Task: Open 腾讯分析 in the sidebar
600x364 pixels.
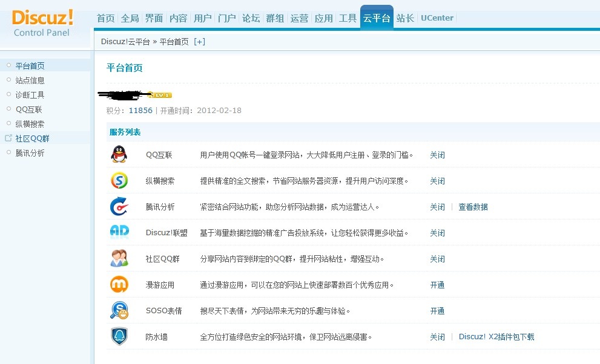Action: [x=30, y=153]
